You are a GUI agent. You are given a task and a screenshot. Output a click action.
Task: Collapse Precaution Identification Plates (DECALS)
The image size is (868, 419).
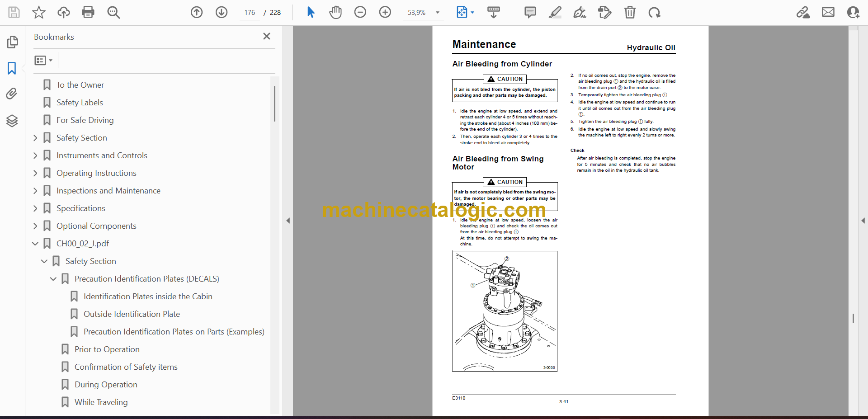pos(53,279)
